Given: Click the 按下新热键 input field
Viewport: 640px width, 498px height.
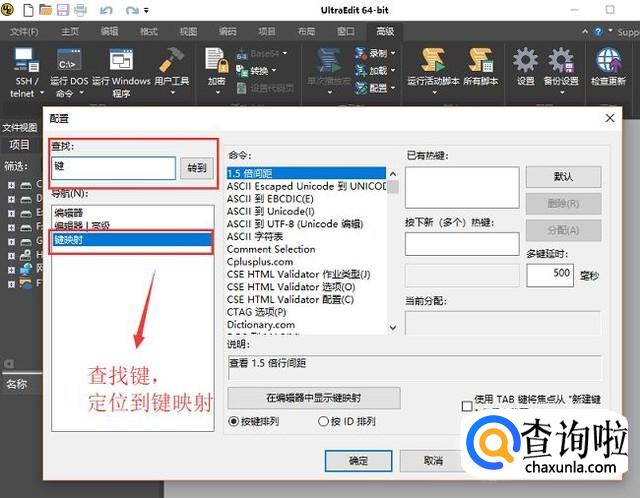Looking at the screenshot, I should coord(462,244).
